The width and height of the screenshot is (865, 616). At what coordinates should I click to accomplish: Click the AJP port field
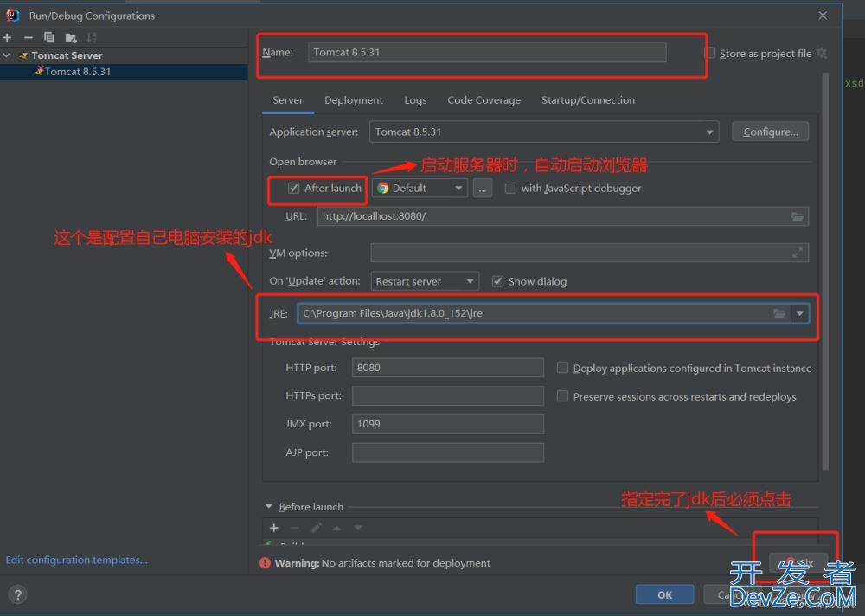click(447, 452)
